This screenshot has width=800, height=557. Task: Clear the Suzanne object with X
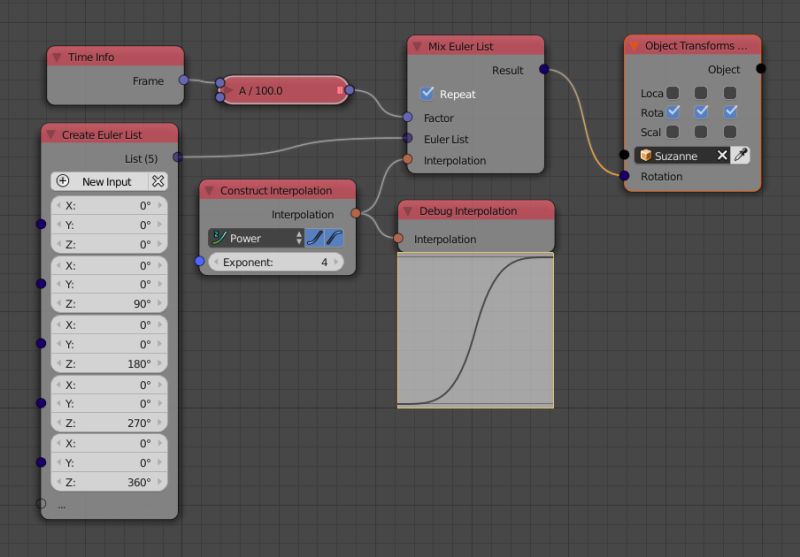pyautogui.click(x=722, y=155)
